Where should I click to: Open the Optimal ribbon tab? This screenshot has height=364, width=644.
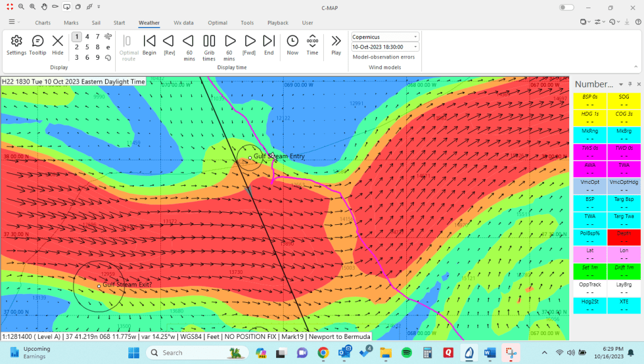pyautogui.click(x=217, y=23)
